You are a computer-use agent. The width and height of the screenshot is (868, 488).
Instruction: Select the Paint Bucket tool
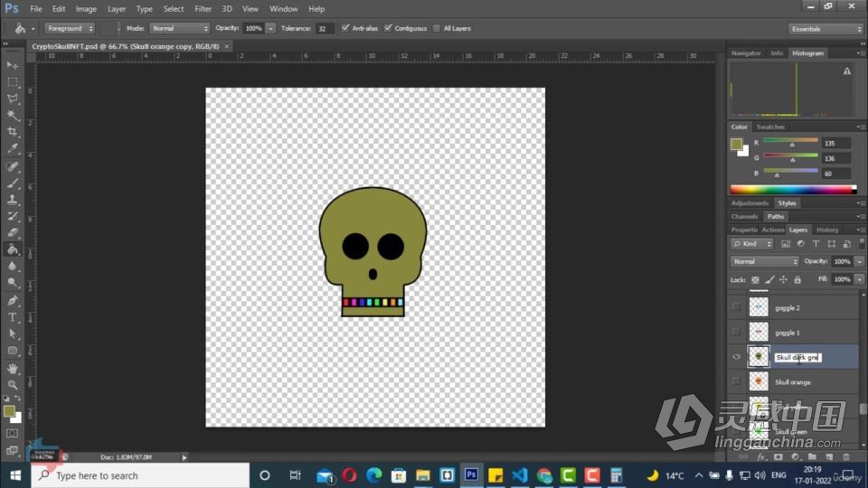[x=12, y=249]
